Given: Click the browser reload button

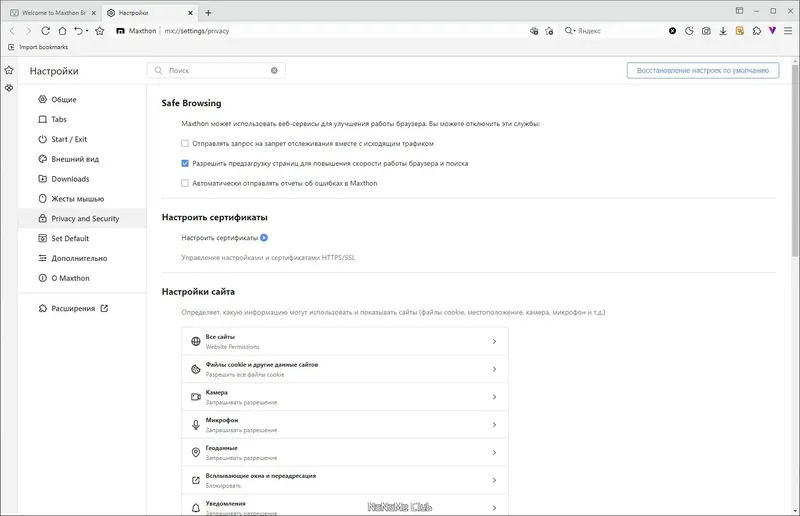Looking at the screenshot, I should click(45, 31).
